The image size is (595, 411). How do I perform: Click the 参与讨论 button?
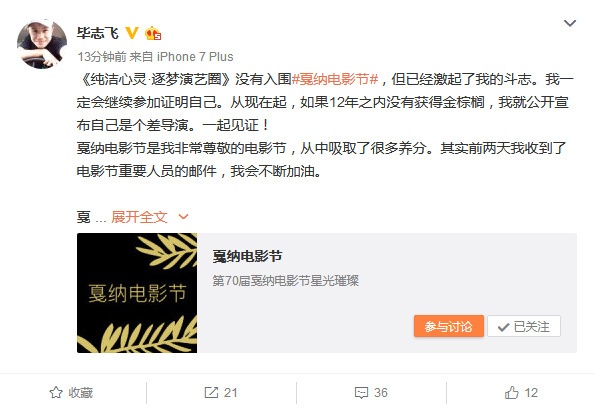(449, 326)
